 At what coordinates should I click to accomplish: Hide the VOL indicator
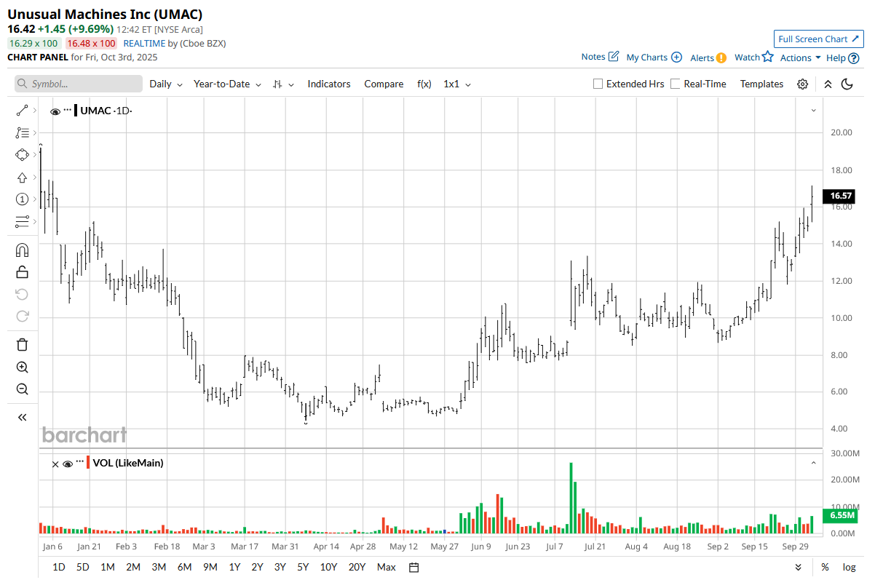(x=68, y=464)
